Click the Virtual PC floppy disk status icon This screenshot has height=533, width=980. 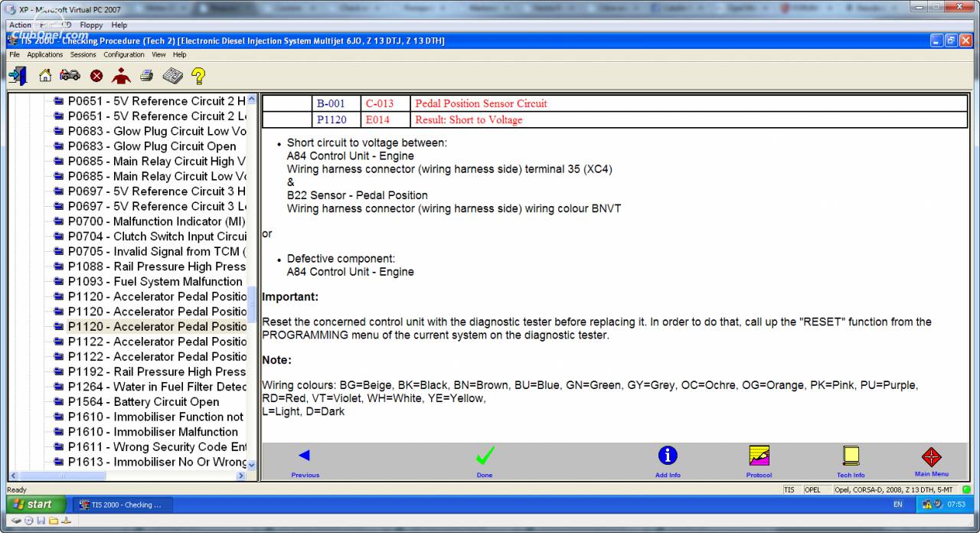[x=41, y=521]
